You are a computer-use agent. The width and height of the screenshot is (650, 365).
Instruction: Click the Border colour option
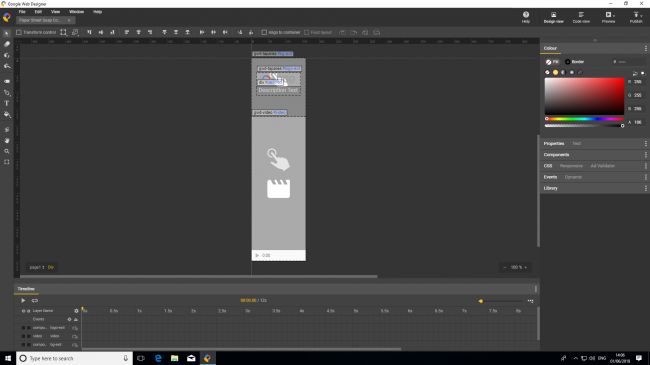click(574, 62)
